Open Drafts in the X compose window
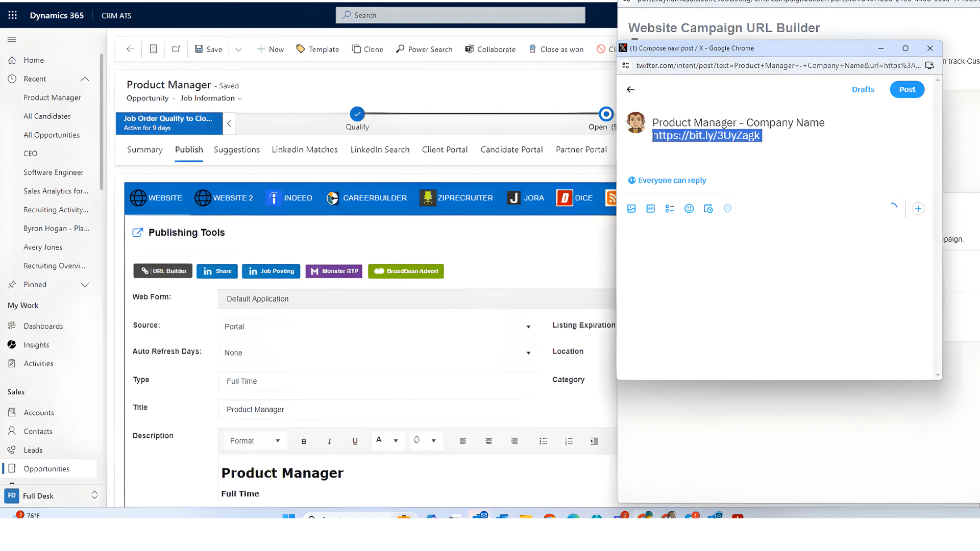The width and height of the screenshot is (980, 551). click(863, 89)
